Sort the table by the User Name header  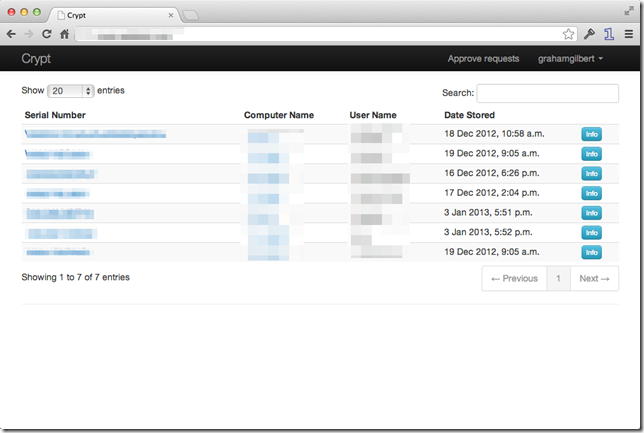coord(373,115)
